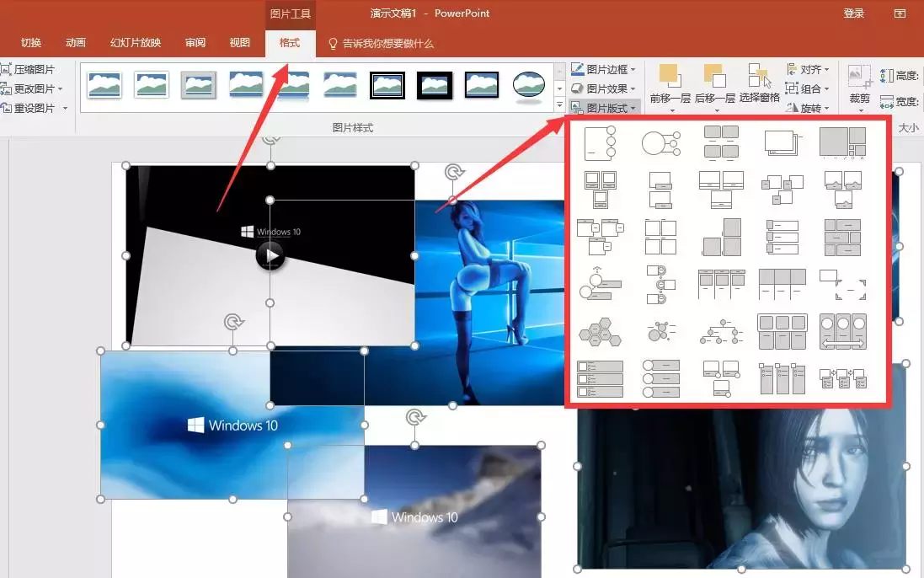Choose the last layout in gallery bottom row
The image size is (924, 578).
coord(842,378)
